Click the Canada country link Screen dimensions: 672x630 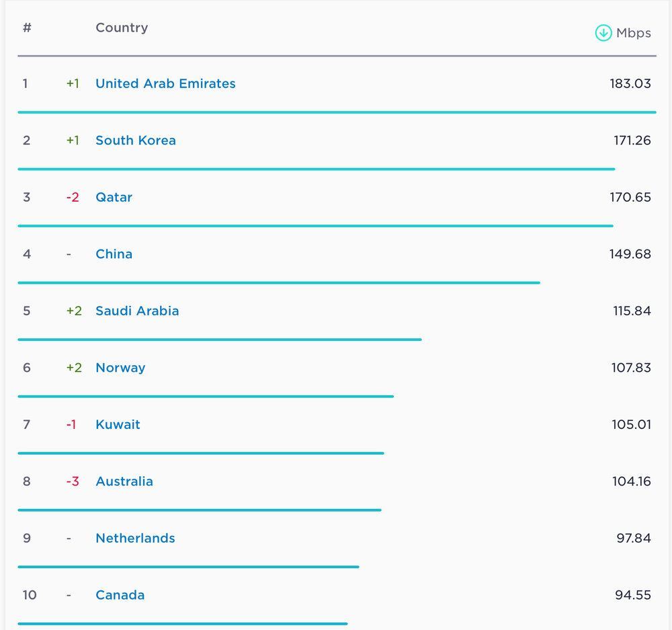[x=120, y=595]
